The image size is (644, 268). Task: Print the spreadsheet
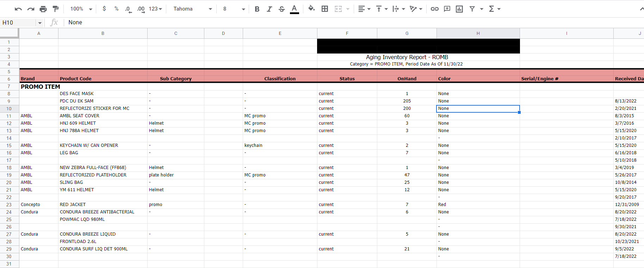43,9
